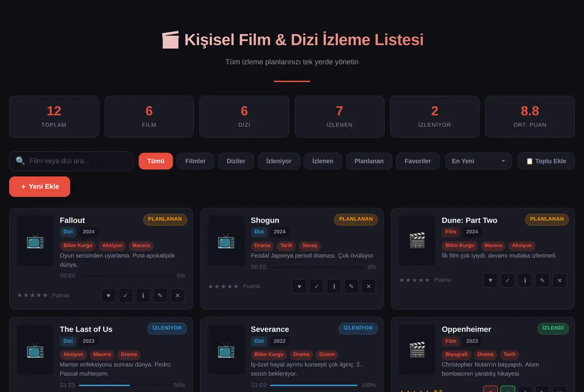Click the Biyografi tag on Oppenheimer
Viewport: 584px width, 392px height.
click(x=456, y=355)
